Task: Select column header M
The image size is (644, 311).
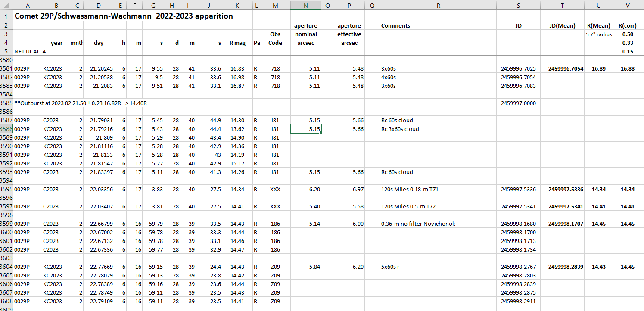Action: coord(275,5)
